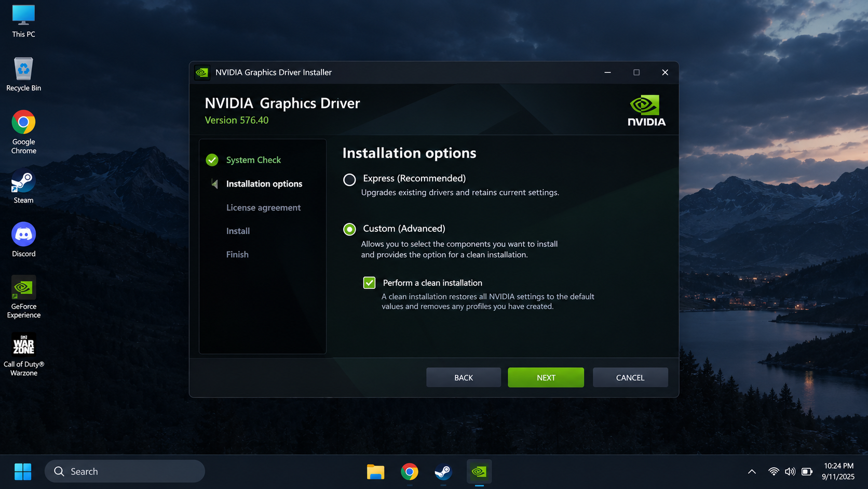Screen dimensions: 868x489
Task: CANCEL the driver installation
Action: coord(630,377)
